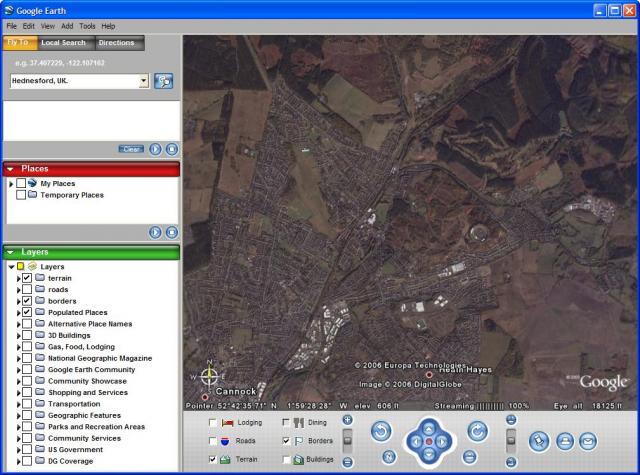
Task: Enable the roads layer checkbox
Action: (27, 289)
